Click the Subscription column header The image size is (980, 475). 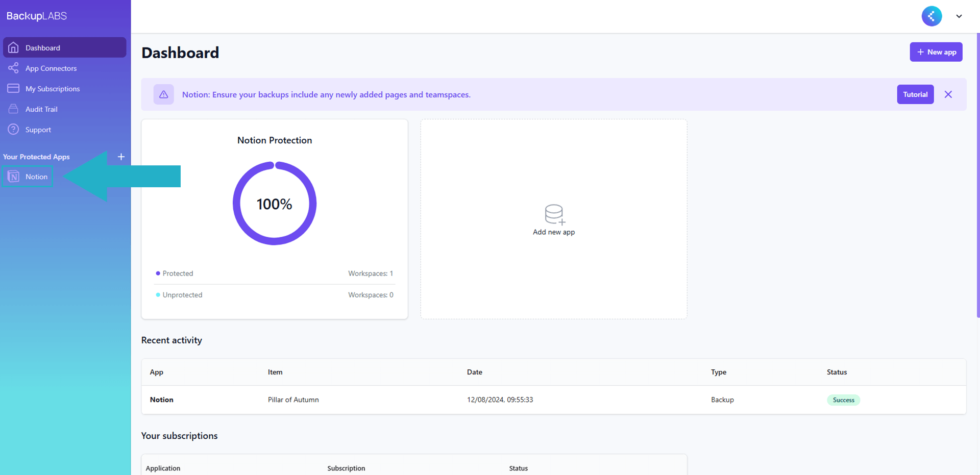pyautogui.click(x=346, y=468)
